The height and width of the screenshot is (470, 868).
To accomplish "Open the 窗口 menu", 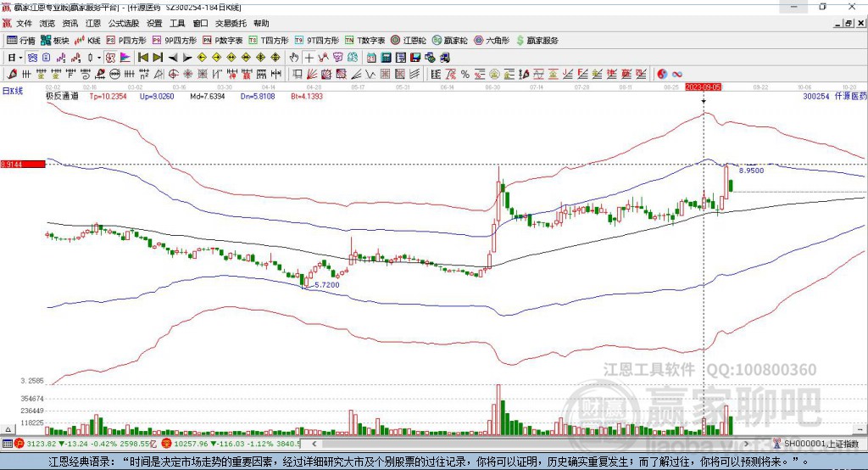I will pyautogui.click(x=200, y=23).
